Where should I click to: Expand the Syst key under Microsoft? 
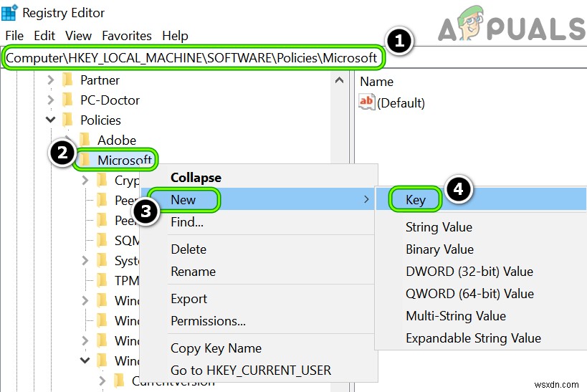[85, 260]
